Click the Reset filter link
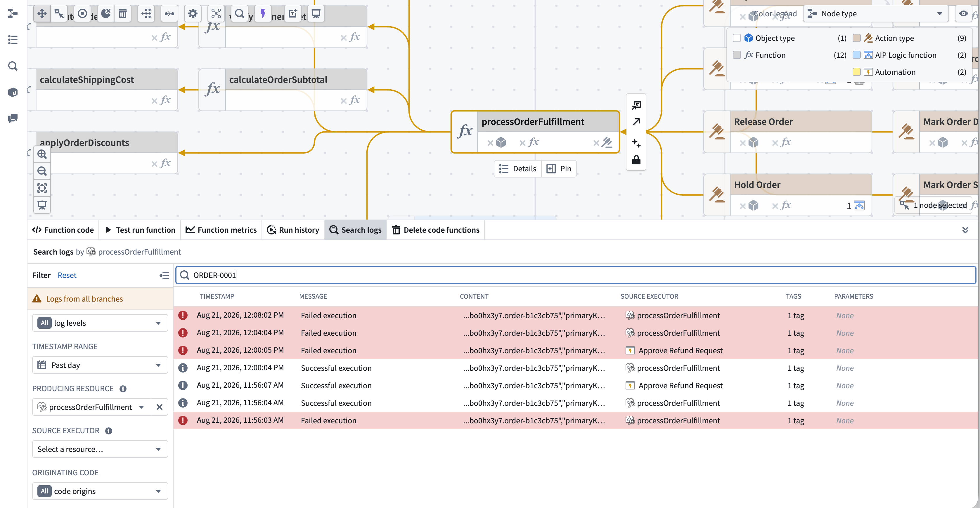Screen dimensions: 980x508 [67, 275]
